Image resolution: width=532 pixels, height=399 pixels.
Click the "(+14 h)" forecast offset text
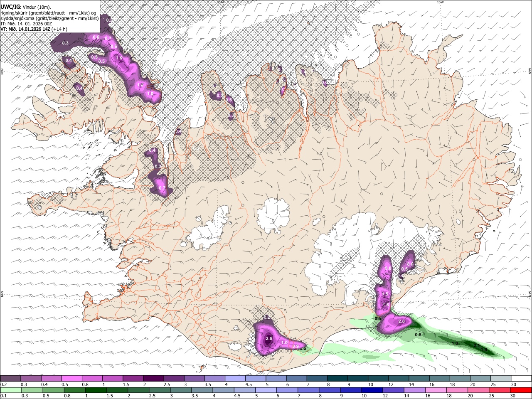point(59,29)
